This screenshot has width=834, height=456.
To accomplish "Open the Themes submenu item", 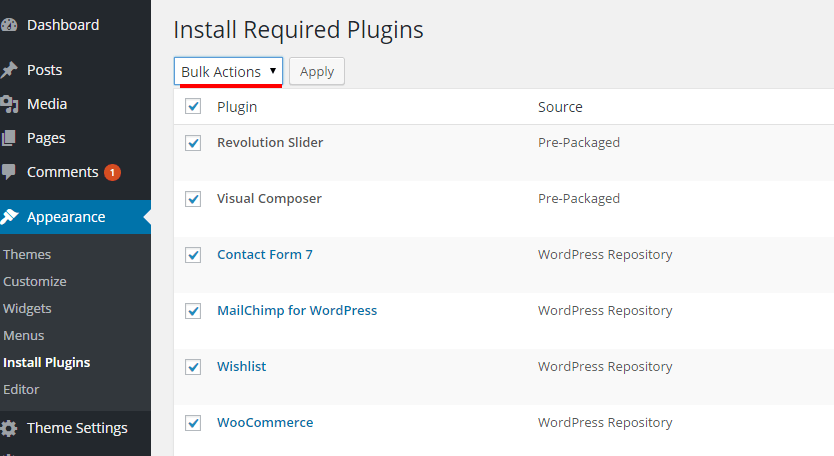I will (x=27, y=255).
